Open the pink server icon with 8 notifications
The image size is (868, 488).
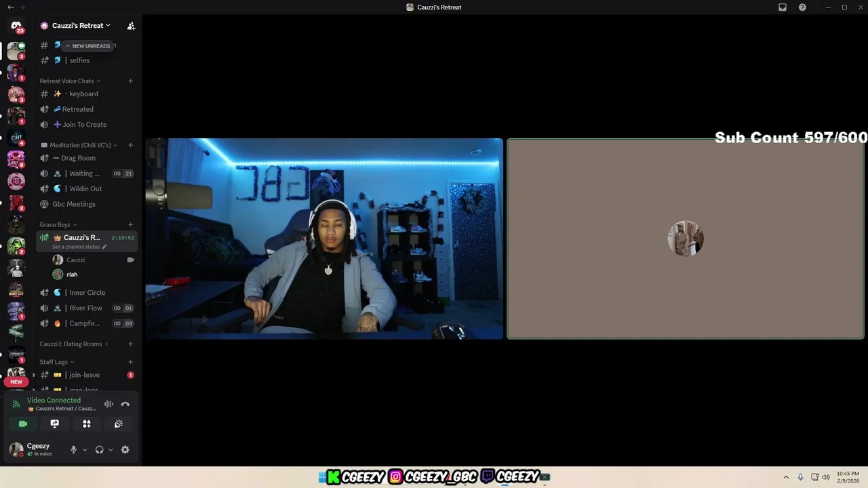16,159
